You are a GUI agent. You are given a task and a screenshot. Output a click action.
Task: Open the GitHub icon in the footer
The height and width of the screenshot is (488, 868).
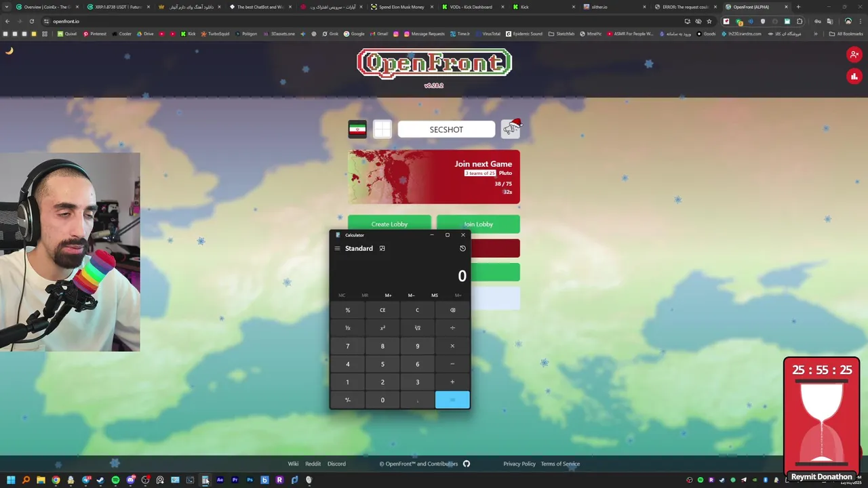coord(467,464)
